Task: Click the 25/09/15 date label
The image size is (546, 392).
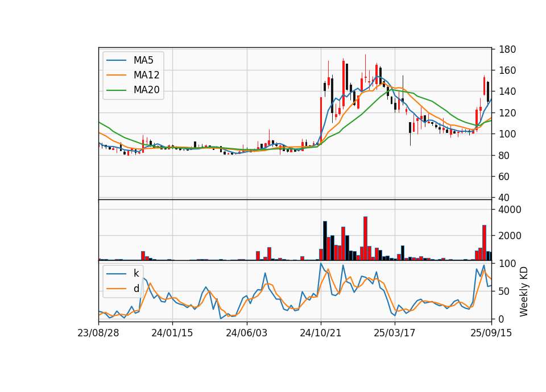Action: pyautogui.click(x=491, y=333)
